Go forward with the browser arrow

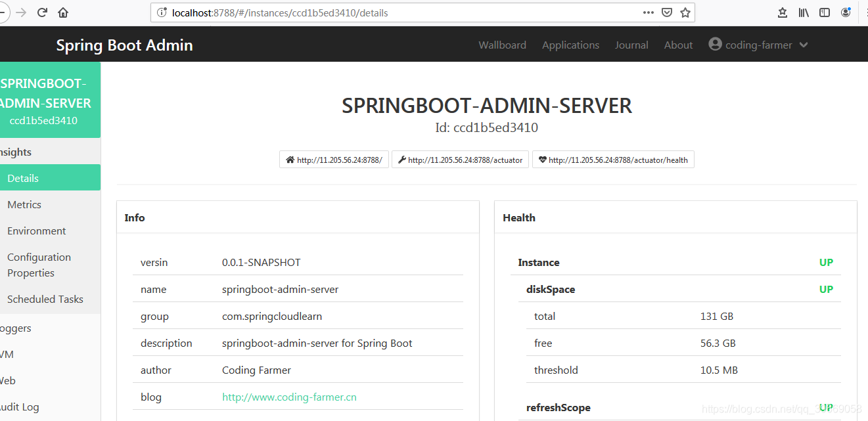click(x=21, y=12)
